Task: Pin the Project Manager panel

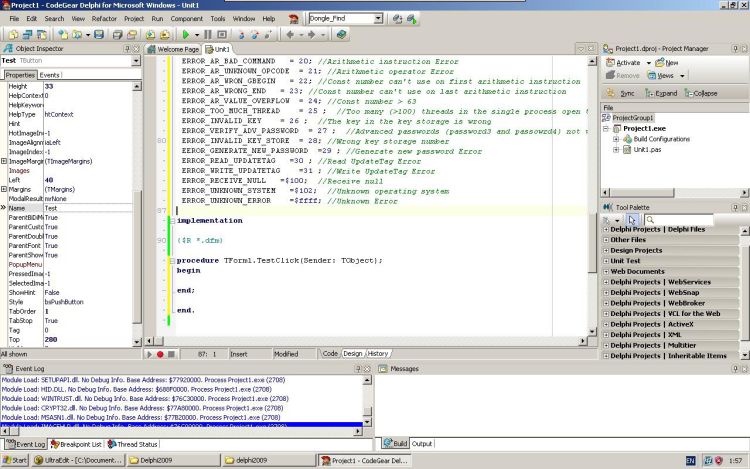Action: point(735,49)
